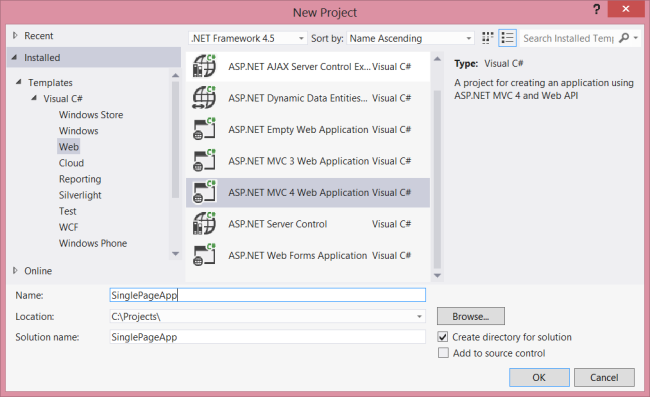Expand the Recent section
The height and width of the screenshot is (397, 650).
click(15, 36)
